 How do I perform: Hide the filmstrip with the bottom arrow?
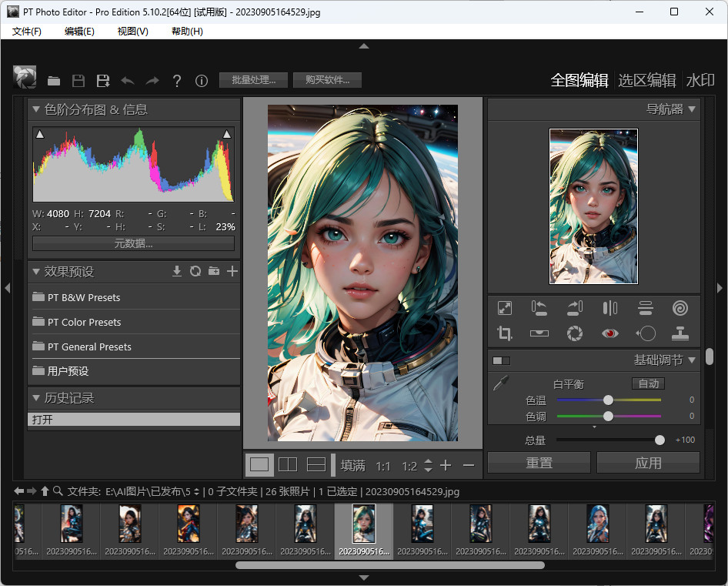point(364,578)
